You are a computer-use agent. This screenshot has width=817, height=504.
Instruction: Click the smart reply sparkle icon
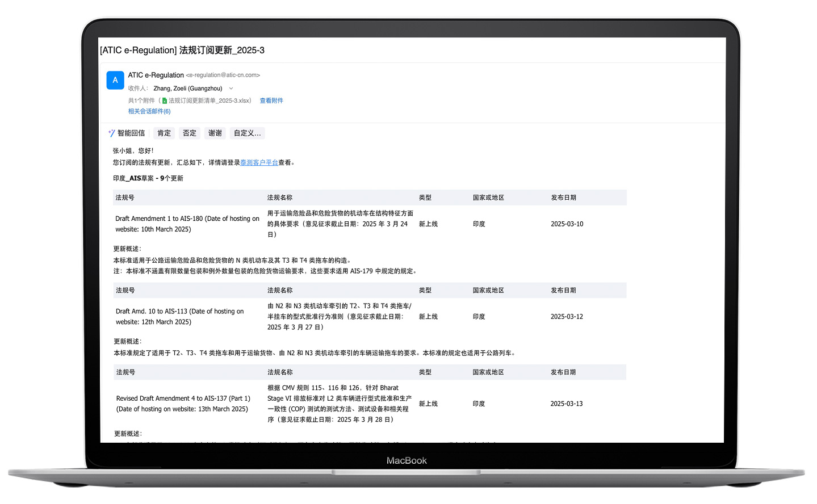pos(111,133)
